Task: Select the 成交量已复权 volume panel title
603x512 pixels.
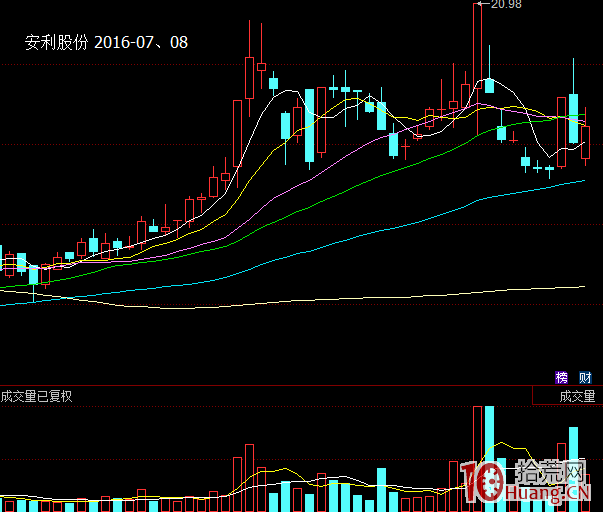Action: [x=36, y=396]
